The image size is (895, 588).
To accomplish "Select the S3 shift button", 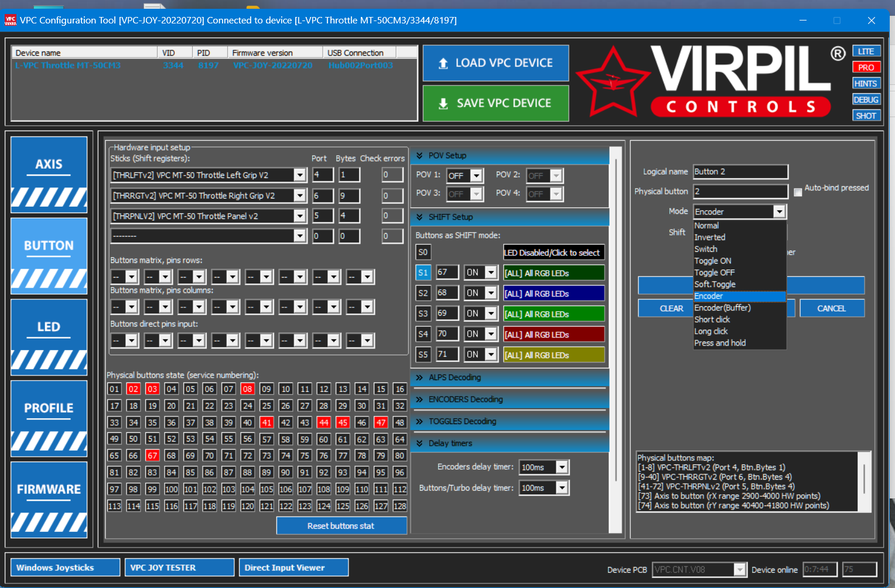I will tap(423, 314).
